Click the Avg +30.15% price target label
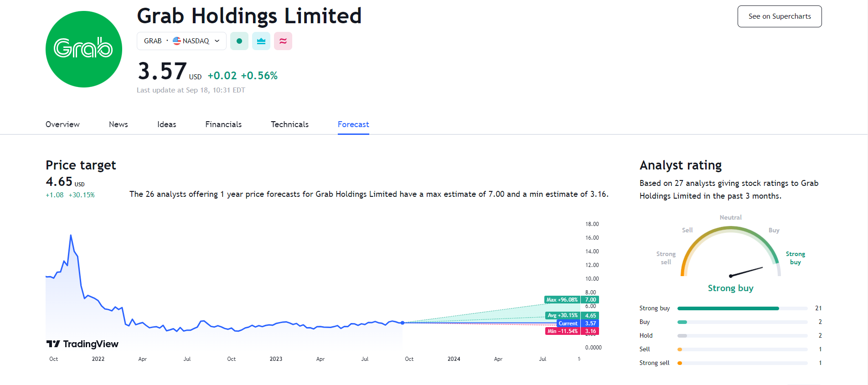868x385 pixels. 563,315
